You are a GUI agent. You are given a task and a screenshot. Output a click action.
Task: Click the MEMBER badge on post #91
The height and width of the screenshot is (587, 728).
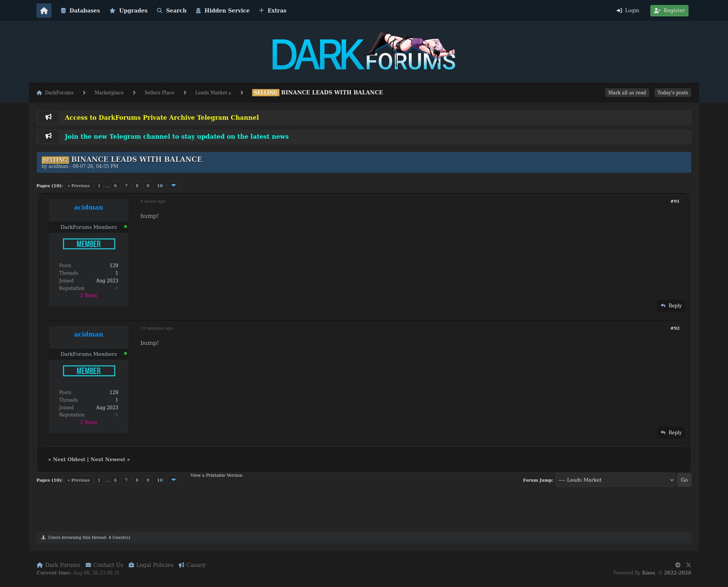pos(89,244)
